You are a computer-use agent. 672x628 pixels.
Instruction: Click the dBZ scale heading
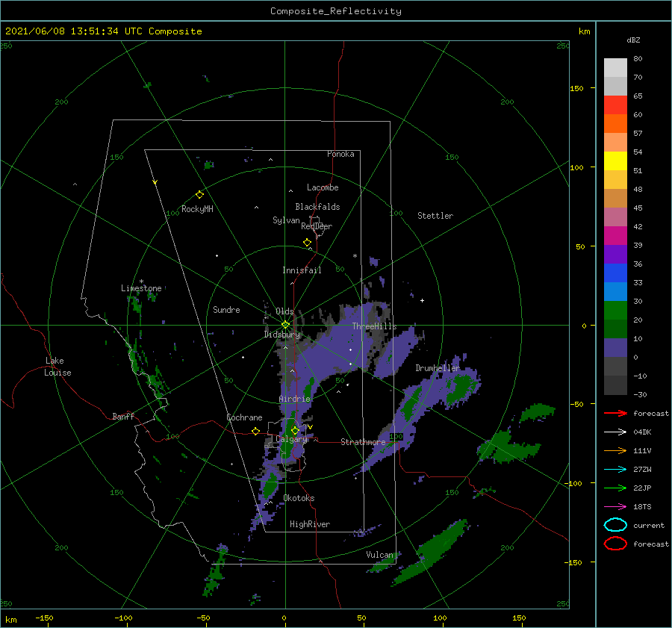pos(633,40)
